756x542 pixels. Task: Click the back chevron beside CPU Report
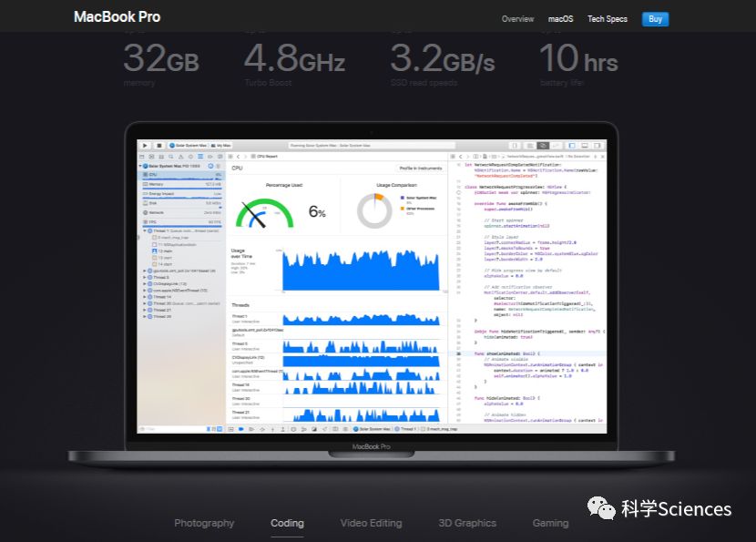point(238,157)
